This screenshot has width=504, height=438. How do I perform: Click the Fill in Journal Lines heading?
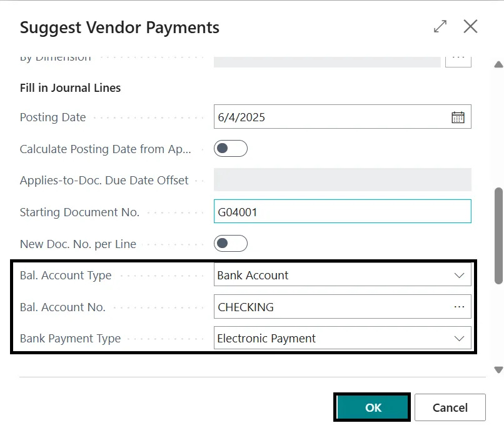tap(71, 88)
